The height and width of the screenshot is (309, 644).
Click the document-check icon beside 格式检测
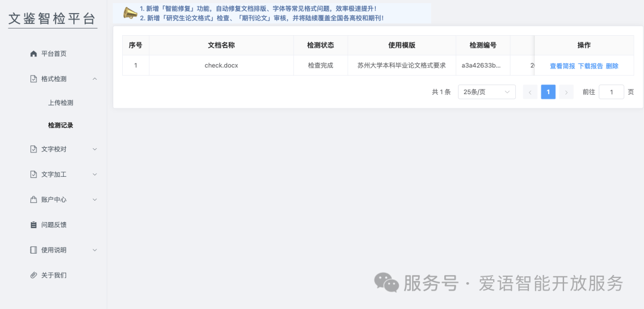(x=33, y=79)
